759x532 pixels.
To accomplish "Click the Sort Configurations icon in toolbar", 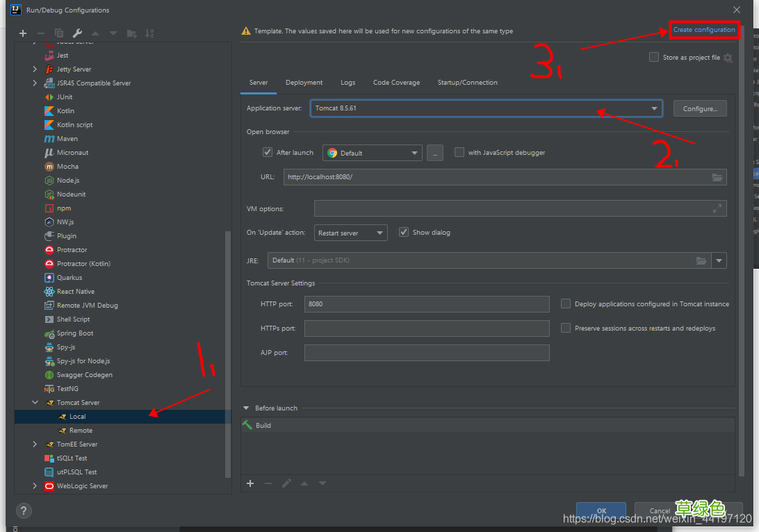I will coord(149,33).
